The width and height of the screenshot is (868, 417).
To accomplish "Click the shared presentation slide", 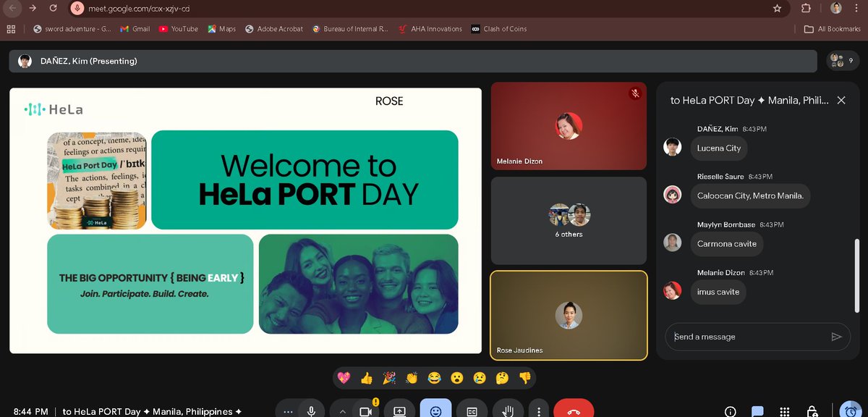I will [245, 221].
